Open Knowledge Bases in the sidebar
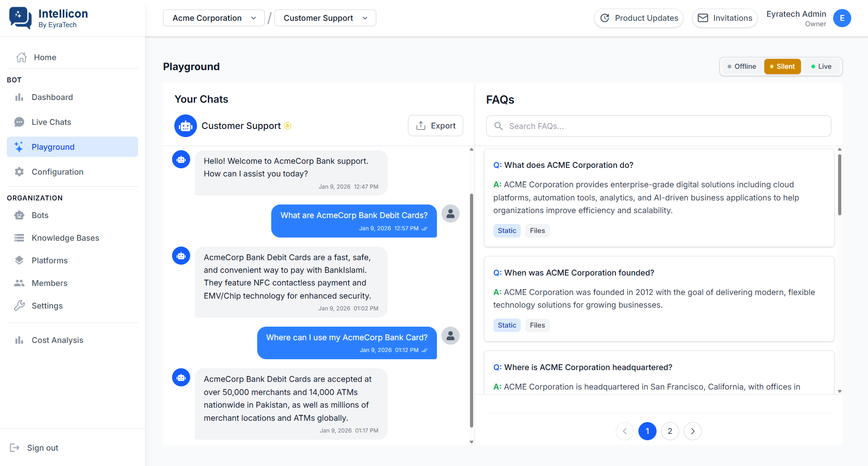Viewport: 868px width, 466px height. [72, 238]
